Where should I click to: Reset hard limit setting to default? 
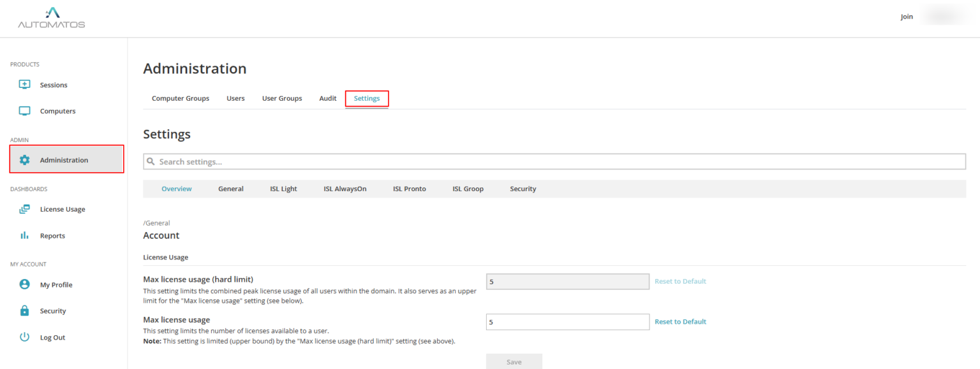[680, 281]
